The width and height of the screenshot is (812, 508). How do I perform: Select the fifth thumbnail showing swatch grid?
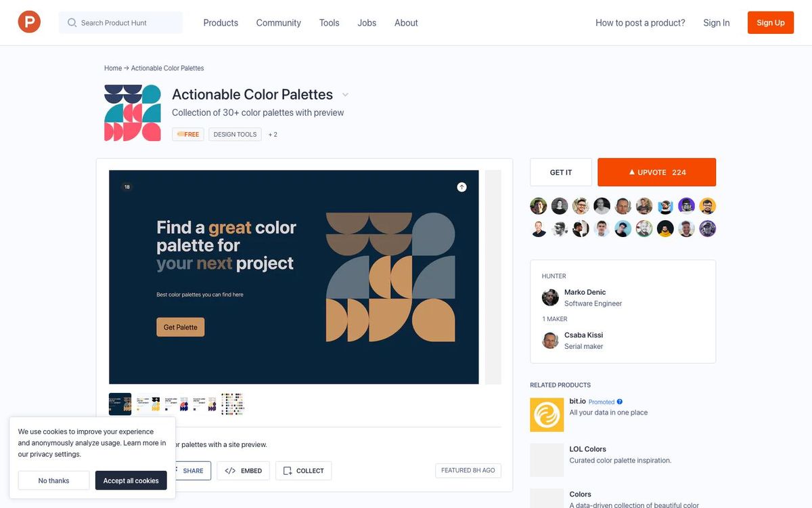click(x=232, y=404)
